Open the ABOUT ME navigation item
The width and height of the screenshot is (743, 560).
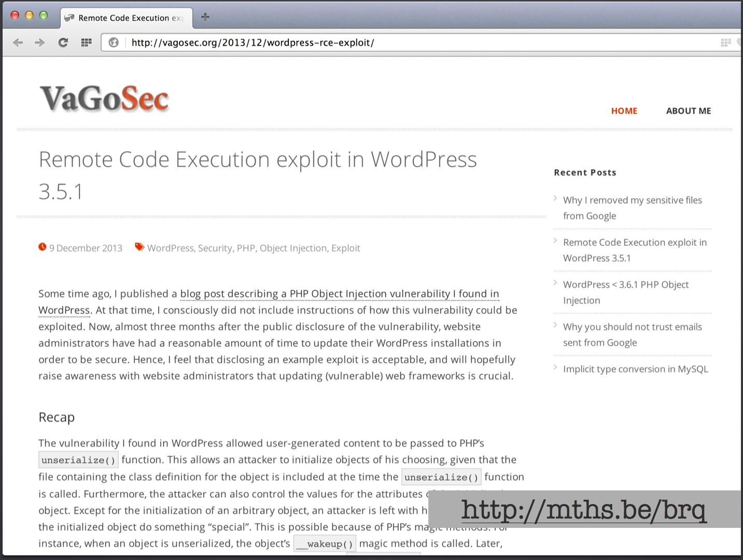689,111
